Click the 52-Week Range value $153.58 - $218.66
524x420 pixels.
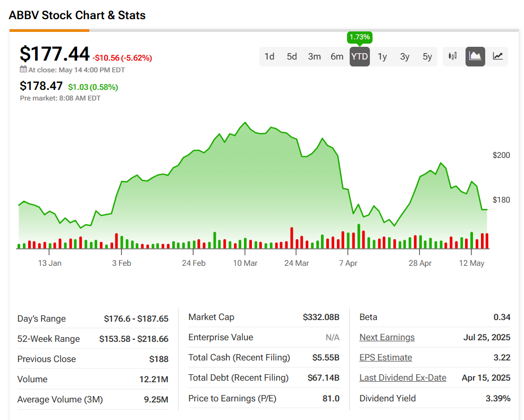pyautogui.click(x=134, y=339)
